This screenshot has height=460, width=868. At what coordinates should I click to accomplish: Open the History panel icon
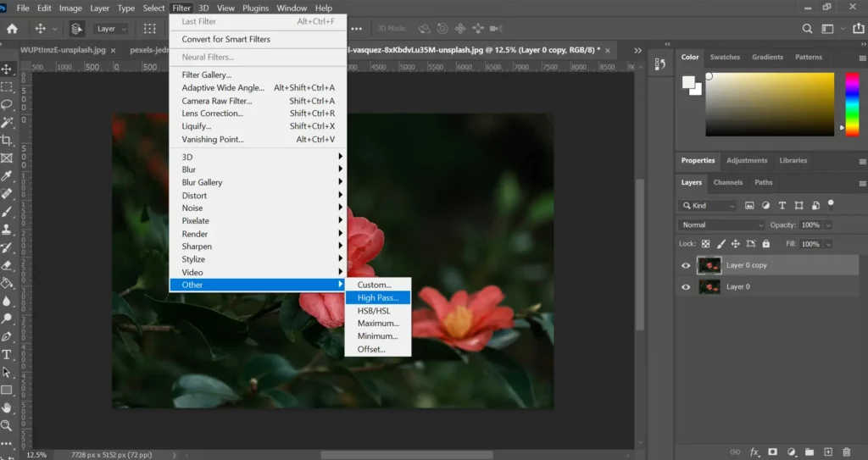coord(659,64)
